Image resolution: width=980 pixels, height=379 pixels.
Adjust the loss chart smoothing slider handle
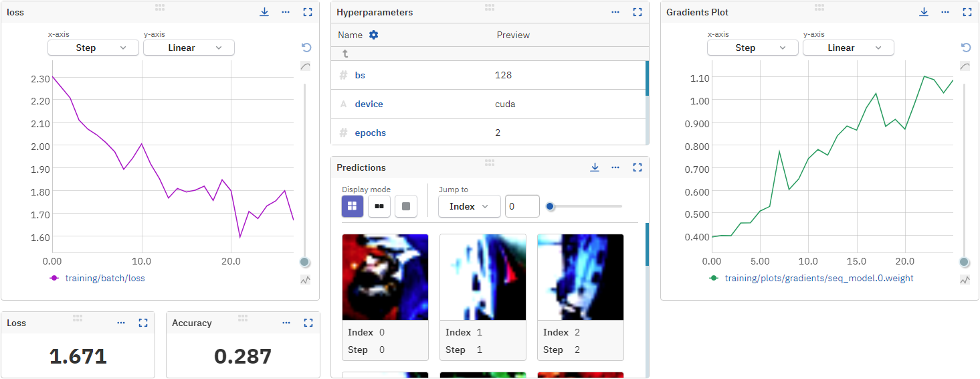(305, 262)
